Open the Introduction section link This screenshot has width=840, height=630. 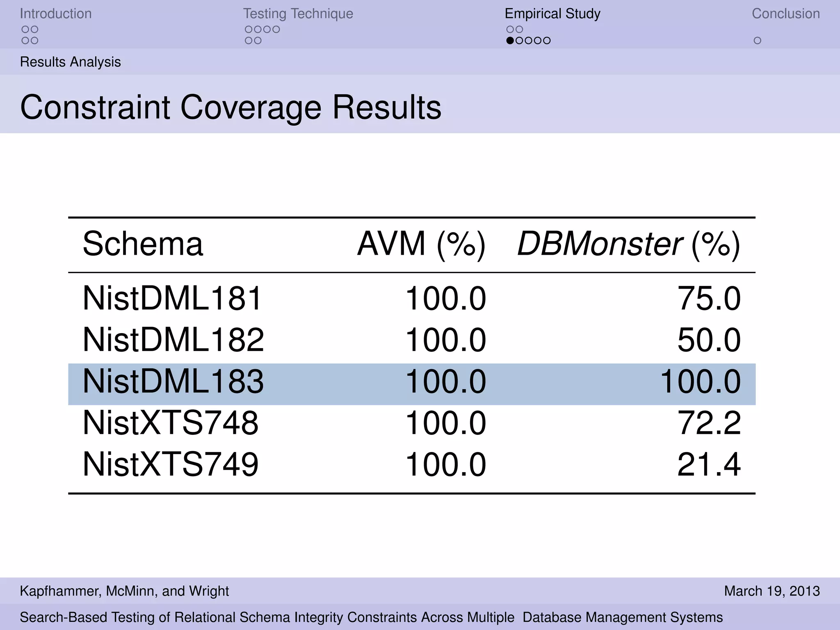(56, 14)
